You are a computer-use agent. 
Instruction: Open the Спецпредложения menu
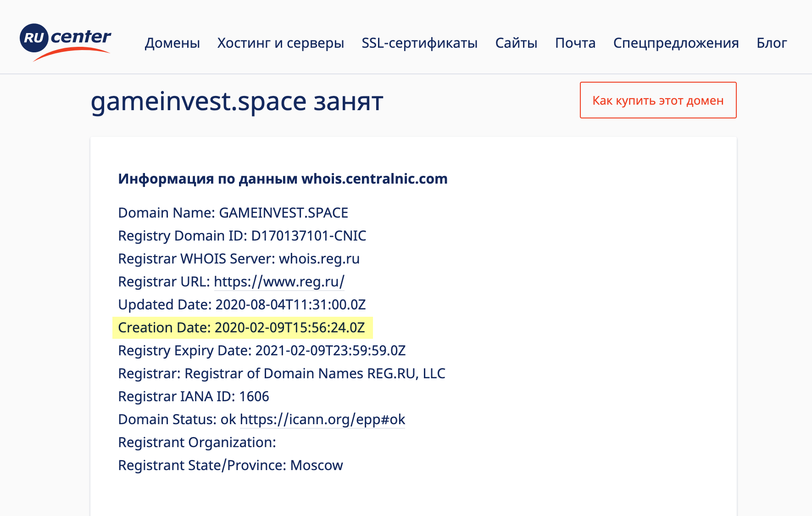point(676,43)
